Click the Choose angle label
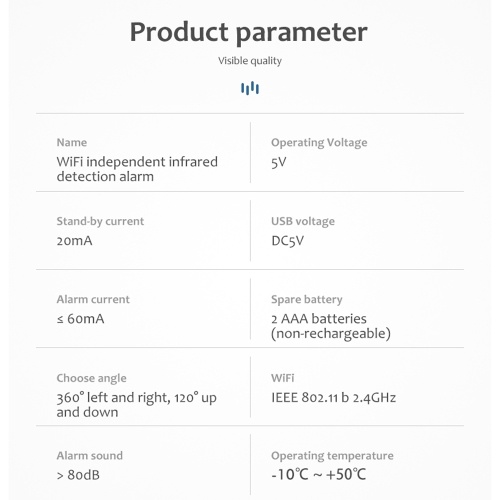Screen dimensions: 500x500 pyautogui.click(x=91, y=378)
